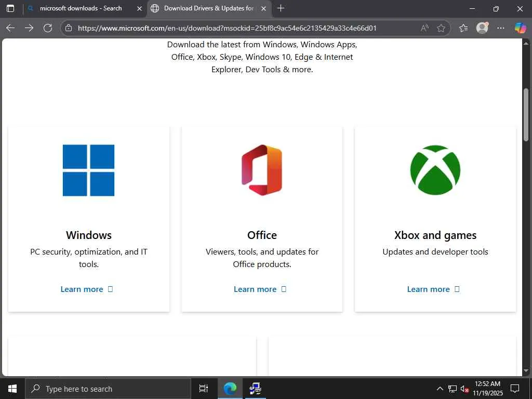
Task: Open the remote desktop taskbar app
Action: tap(255, 389)
